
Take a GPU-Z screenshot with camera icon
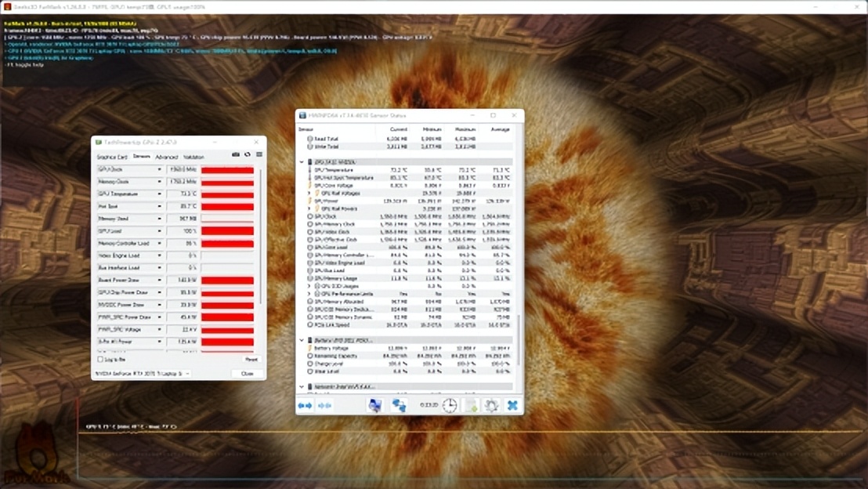click(x=235, y=154)
